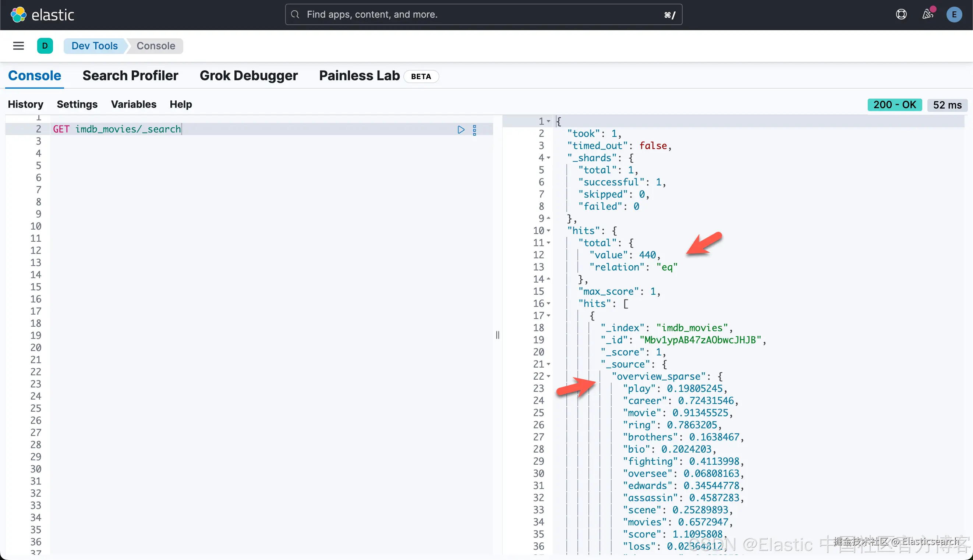Image resolution: width=973 pixels, height=560 pixels.
Task: Switch to the Search Profiler tab
Action: [130, 76]
